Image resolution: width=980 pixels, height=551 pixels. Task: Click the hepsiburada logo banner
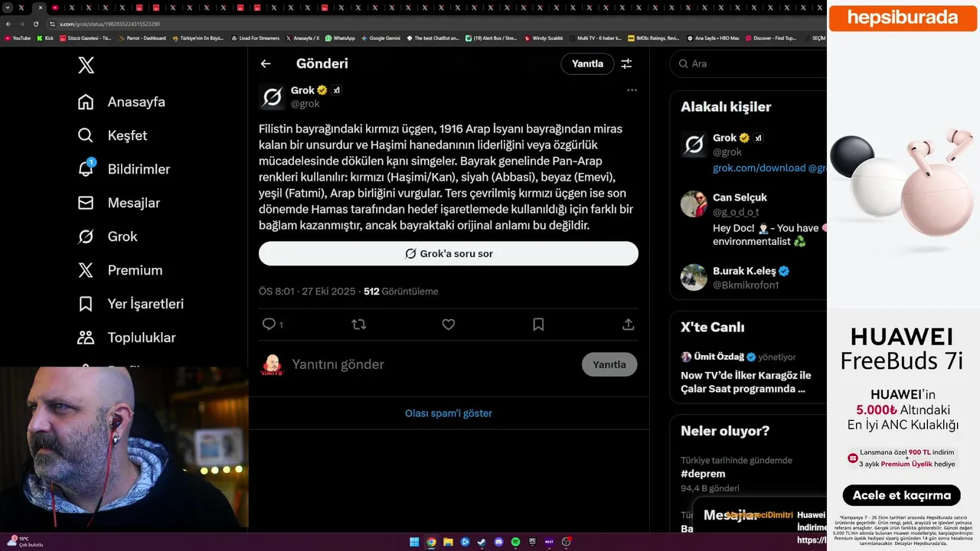pyautogui.click(x=903, y=18)
